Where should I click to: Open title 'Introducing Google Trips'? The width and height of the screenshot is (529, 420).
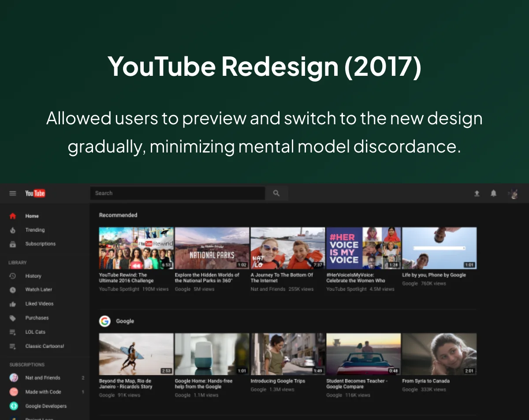click(x=278, y=381)
